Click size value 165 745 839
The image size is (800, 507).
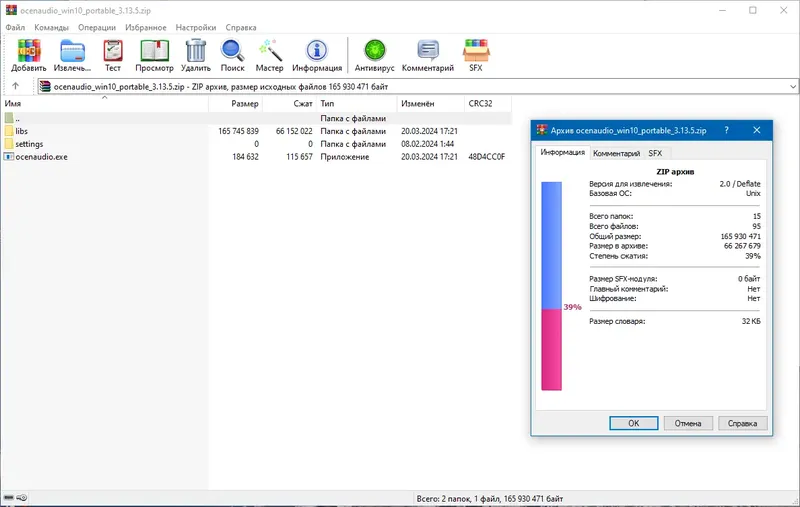(238, 131)
